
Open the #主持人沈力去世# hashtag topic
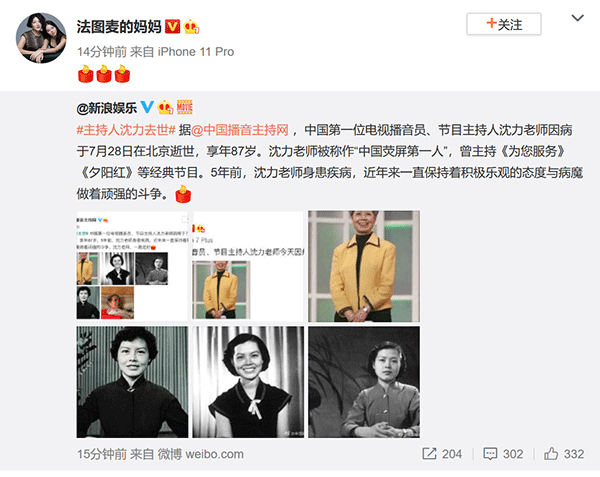126,130
